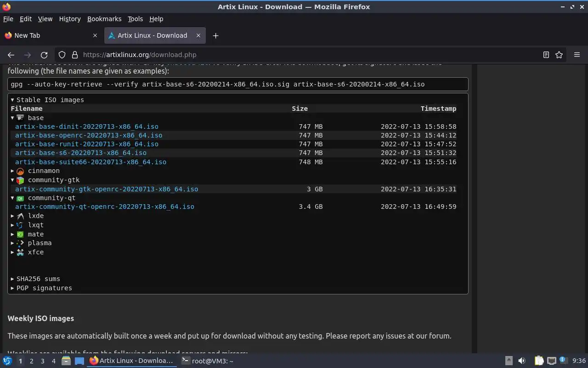Collapse the base group
The width and height of the screenshot is (588, 368).
coord(28,118)
